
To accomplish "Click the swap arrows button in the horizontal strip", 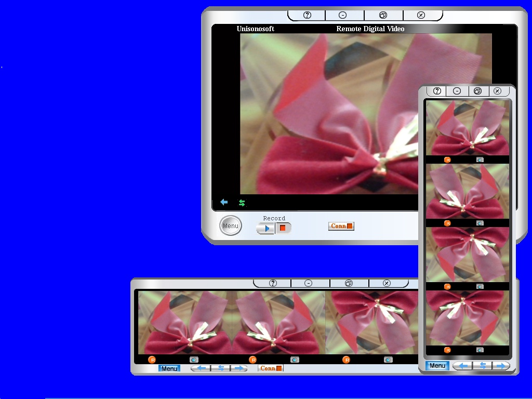I will point(220,368).
